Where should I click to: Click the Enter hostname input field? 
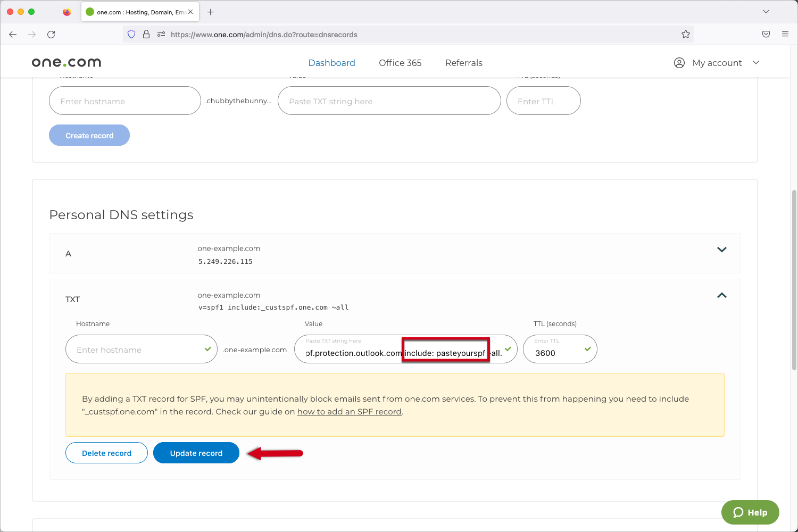click(141, 349)
